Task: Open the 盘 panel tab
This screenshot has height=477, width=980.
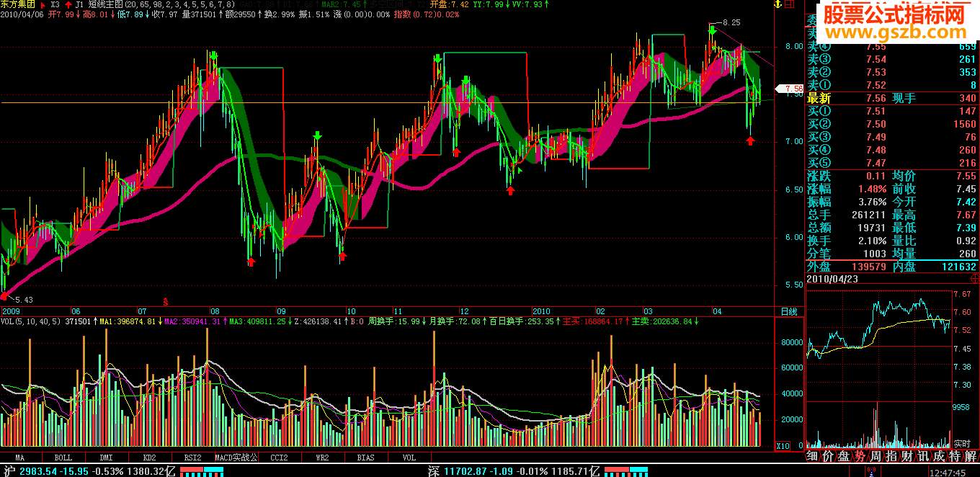Action: click(x=844, y=456)
